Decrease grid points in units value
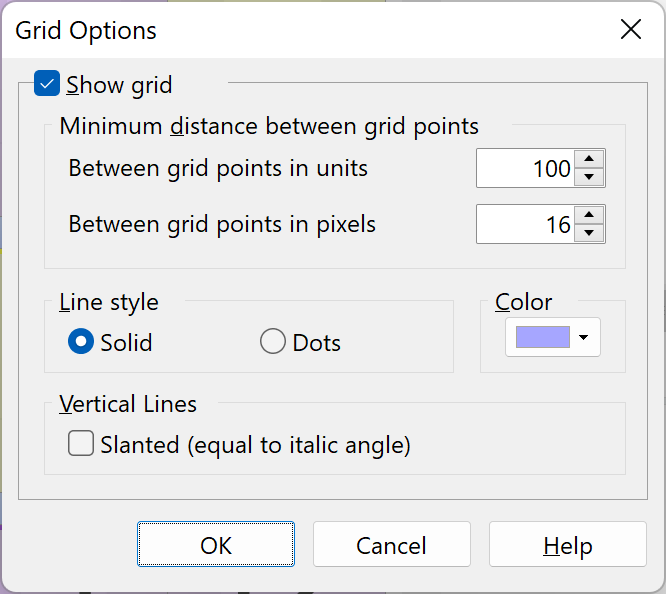The height and width of the screenshot is (594, 666). pos(589,177)
